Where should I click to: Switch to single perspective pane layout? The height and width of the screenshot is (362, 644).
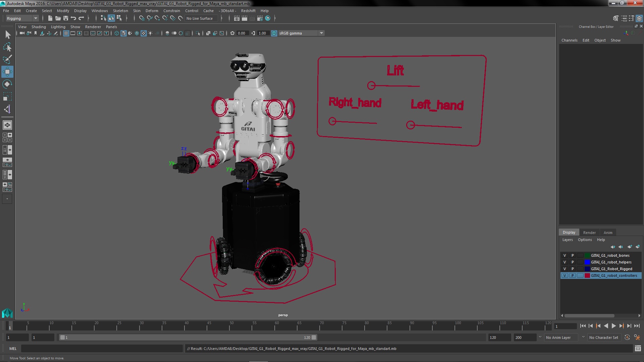coord(7,125)
